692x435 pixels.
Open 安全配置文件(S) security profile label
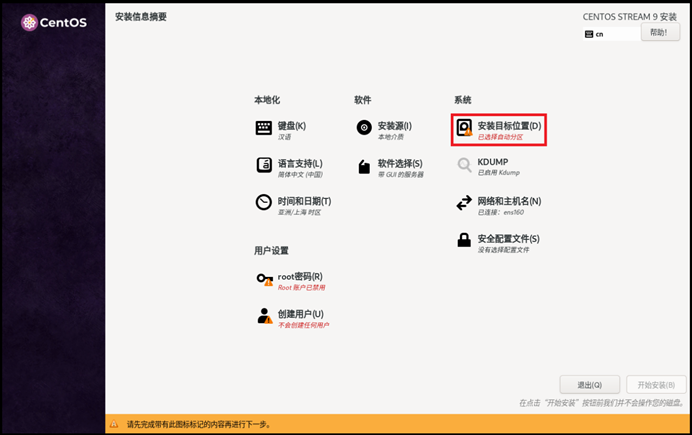coord(508,239)
